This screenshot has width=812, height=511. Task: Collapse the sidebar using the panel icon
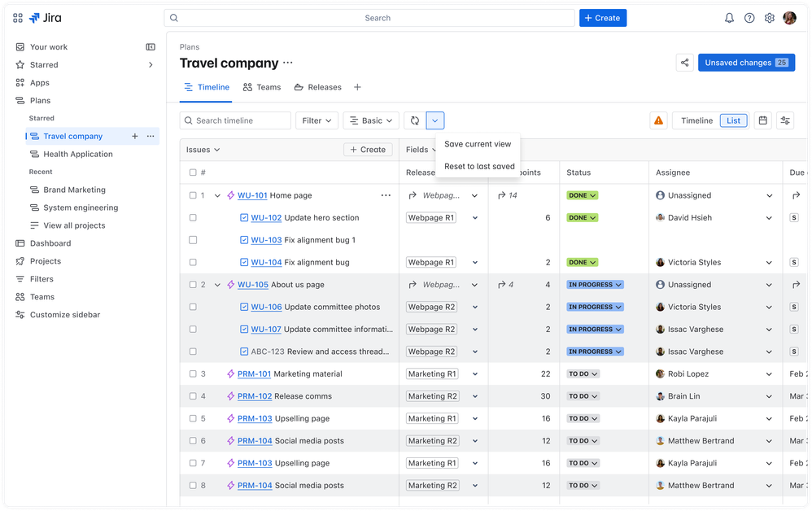point(151,47)
